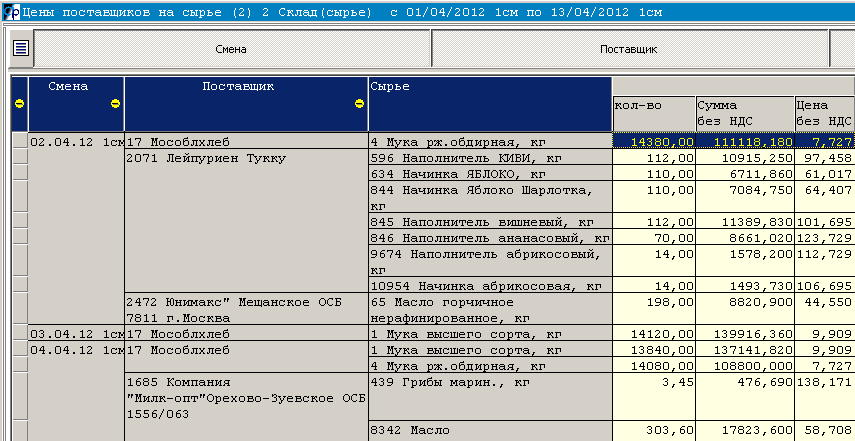This screenshot has width=855, height=441.
Task: Click sum cell 108800,000
Action: click(745, 366)
